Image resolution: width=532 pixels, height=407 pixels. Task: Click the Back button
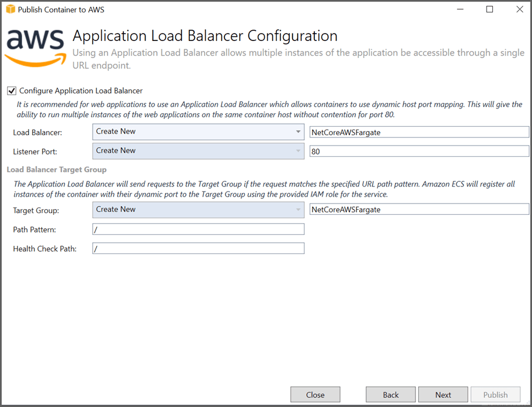(390, 394)
